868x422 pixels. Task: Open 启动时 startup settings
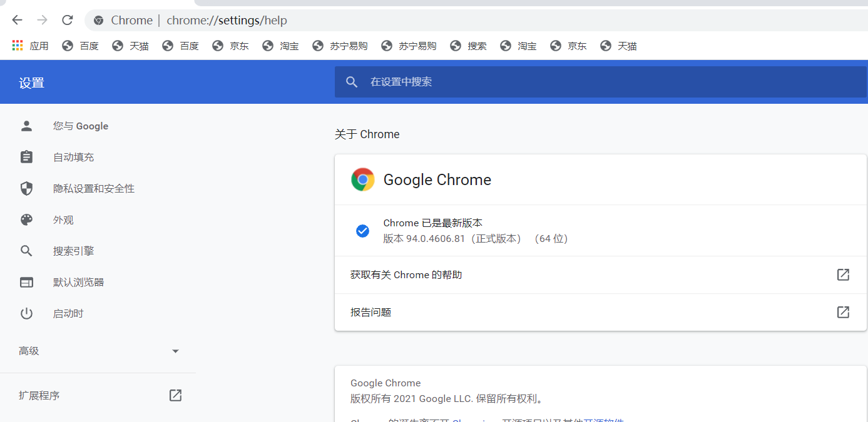68,313
